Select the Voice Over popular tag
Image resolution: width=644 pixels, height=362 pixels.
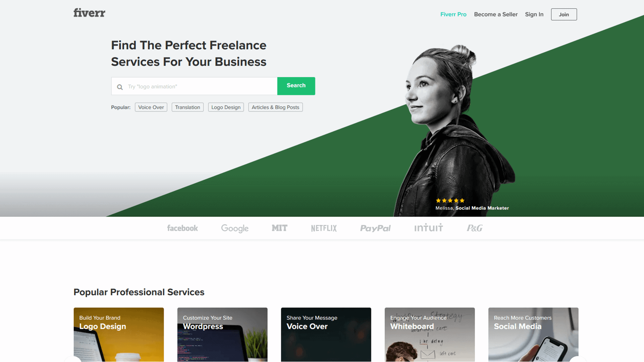(x=151, y=107)
